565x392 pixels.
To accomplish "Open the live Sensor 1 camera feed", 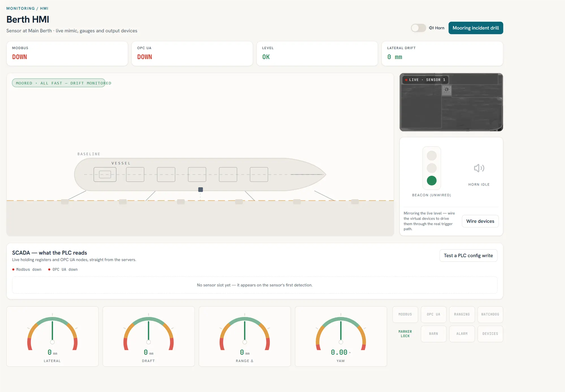I will (451, 102).
